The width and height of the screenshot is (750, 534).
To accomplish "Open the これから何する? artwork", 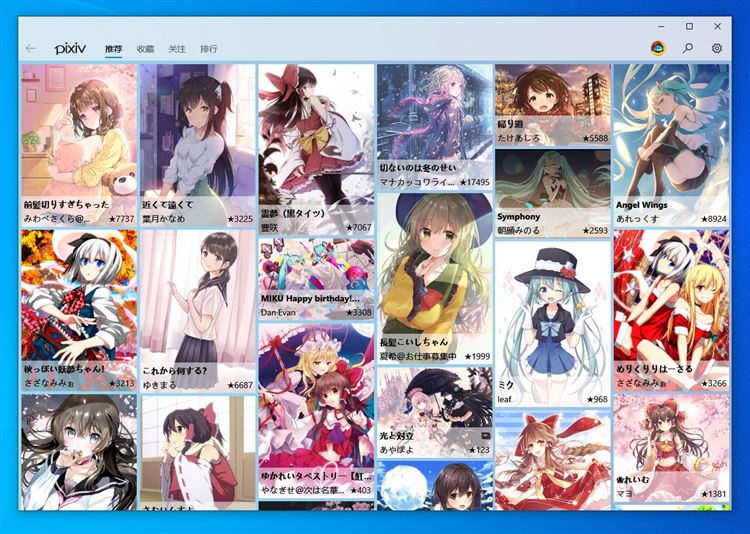I will 198,311.
